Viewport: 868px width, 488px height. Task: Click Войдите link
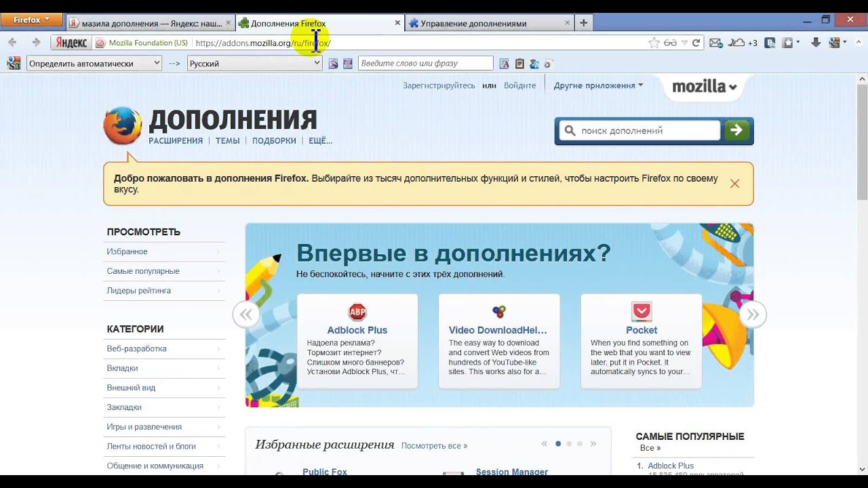pyautogui.click(x=519, y=85)
